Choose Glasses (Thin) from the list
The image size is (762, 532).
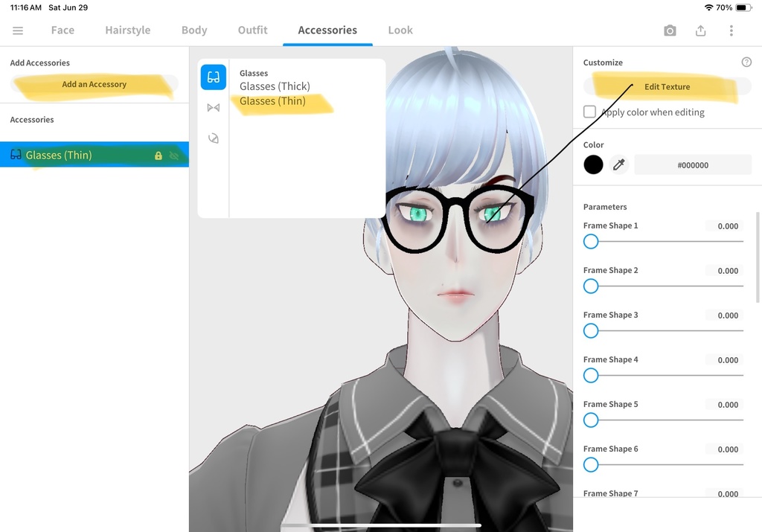tap(272, 101)
